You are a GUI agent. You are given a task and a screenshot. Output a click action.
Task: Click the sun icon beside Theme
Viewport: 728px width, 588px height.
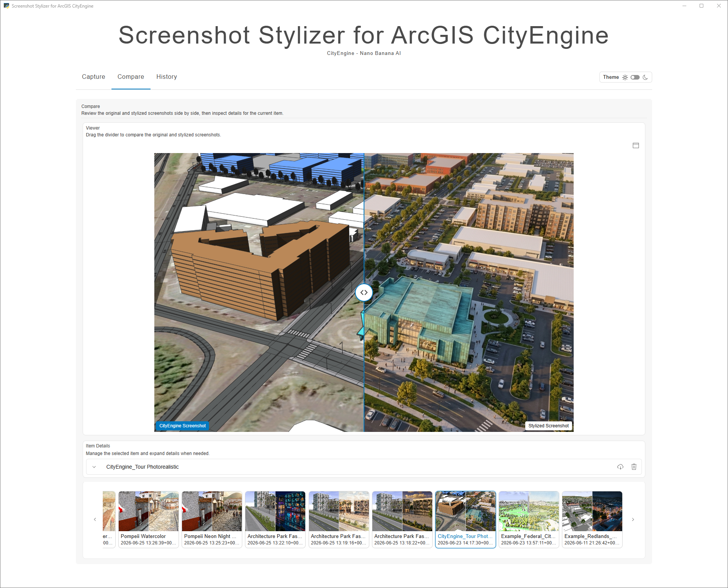pyautogui.click(x=625, y=77)
